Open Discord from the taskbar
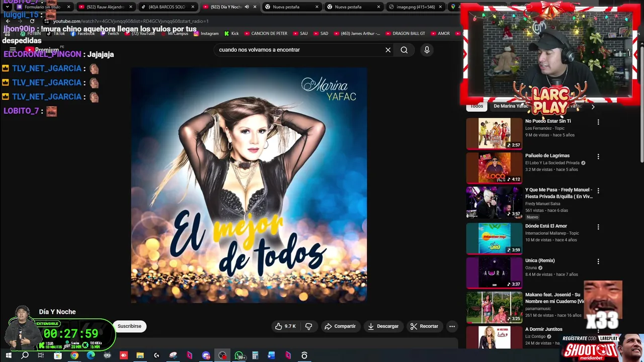 [x=206, y=355]
